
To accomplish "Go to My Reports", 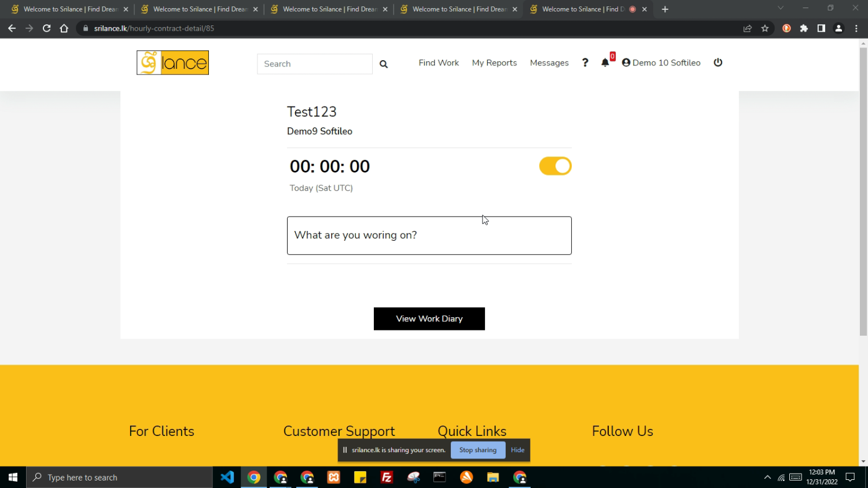I will (494, 63).
